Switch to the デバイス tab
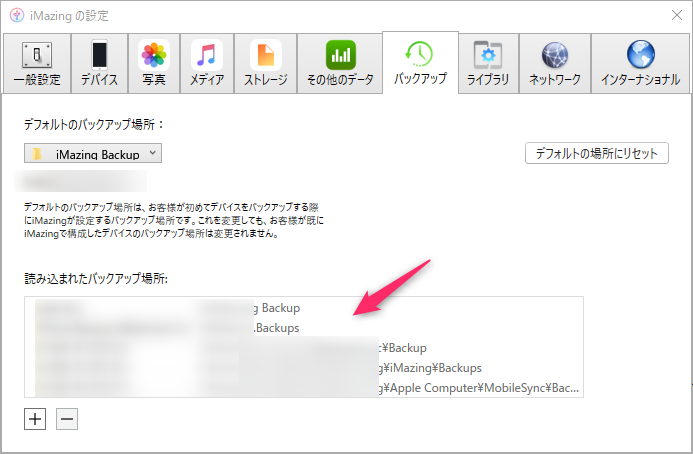 tap(99, 63)
